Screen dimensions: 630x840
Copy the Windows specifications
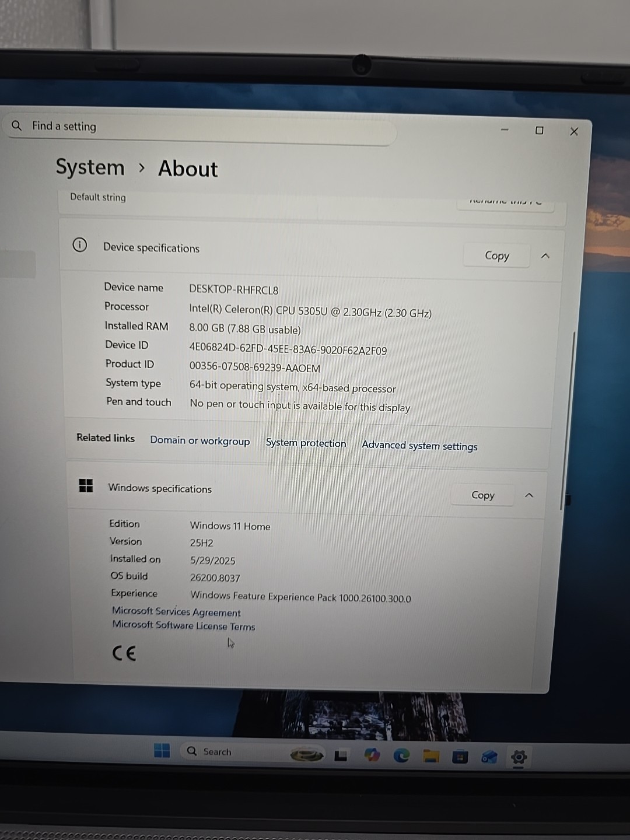tap(483, 495)
